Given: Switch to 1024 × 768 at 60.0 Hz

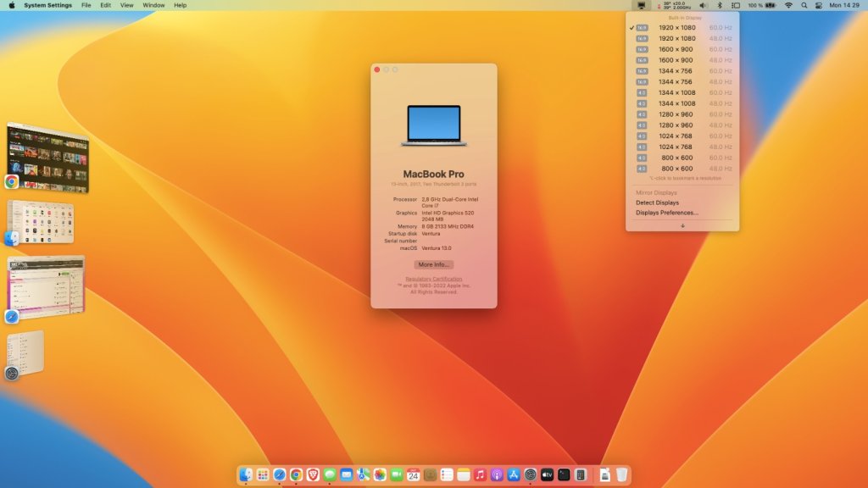Looking at the screenshot, I should (682, 136).
